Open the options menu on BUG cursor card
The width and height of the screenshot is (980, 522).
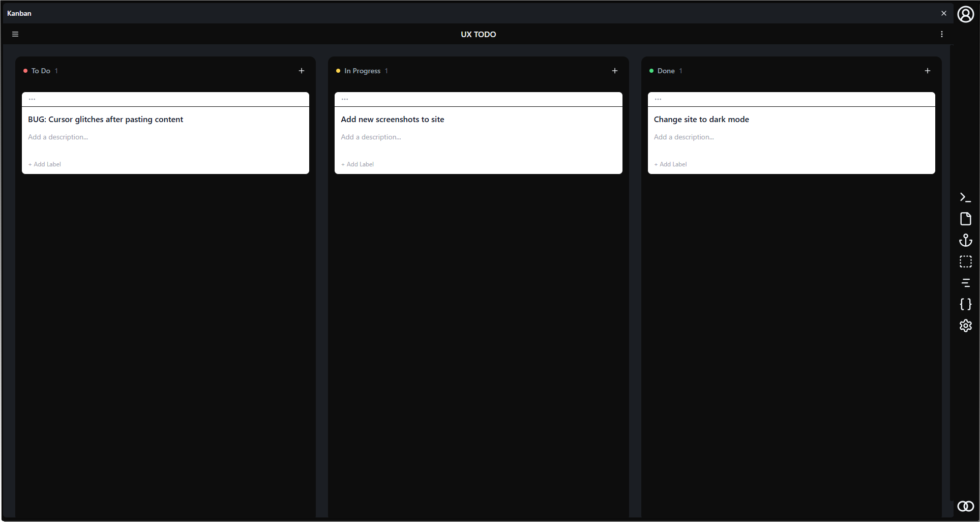(33, 99)
